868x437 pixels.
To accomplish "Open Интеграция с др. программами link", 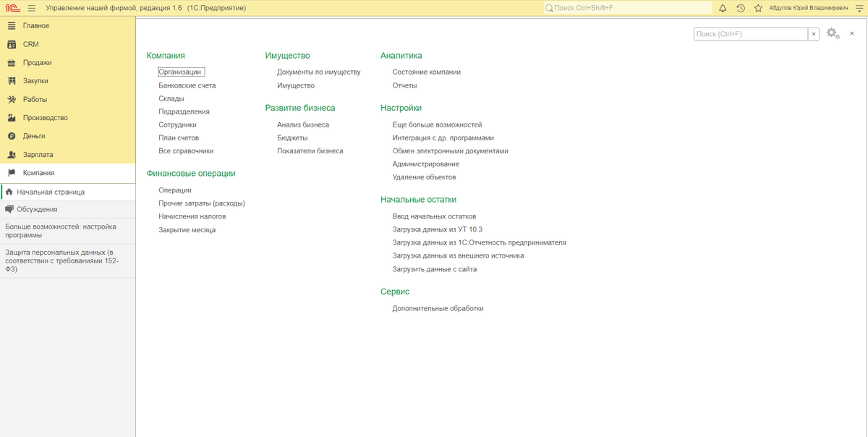I will click(443, 137).
